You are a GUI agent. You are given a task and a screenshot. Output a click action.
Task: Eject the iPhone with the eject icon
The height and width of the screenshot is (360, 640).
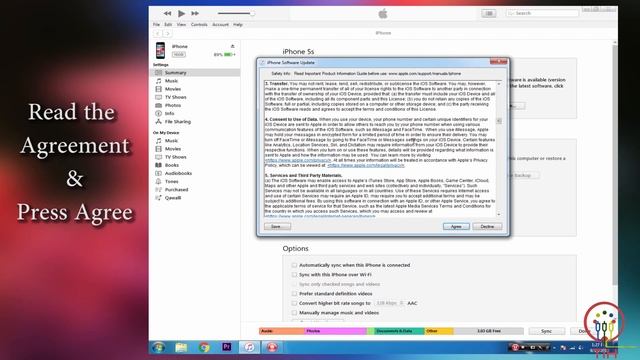[233, 47]
